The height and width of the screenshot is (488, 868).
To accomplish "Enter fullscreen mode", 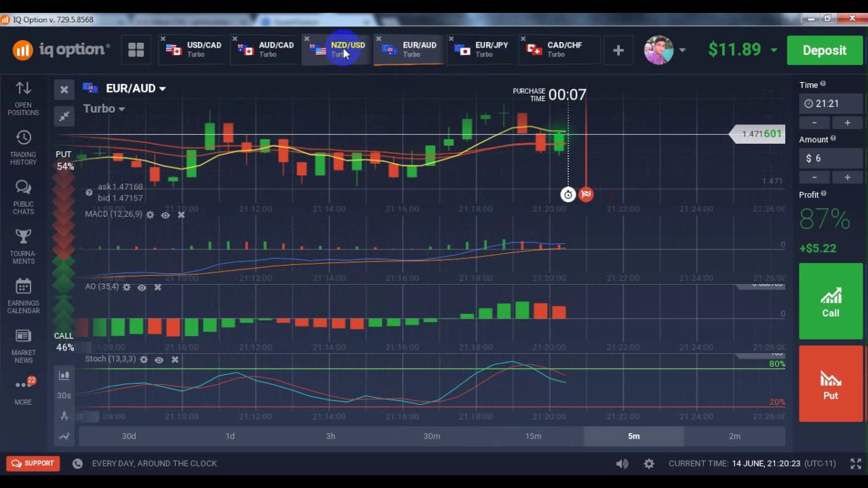I will (856, 464).
